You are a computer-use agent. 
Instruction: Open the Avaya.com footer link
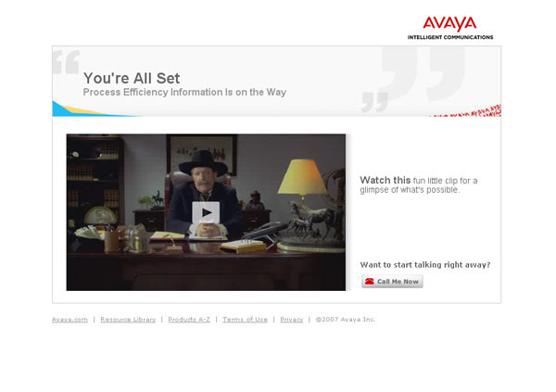(69, 320)
